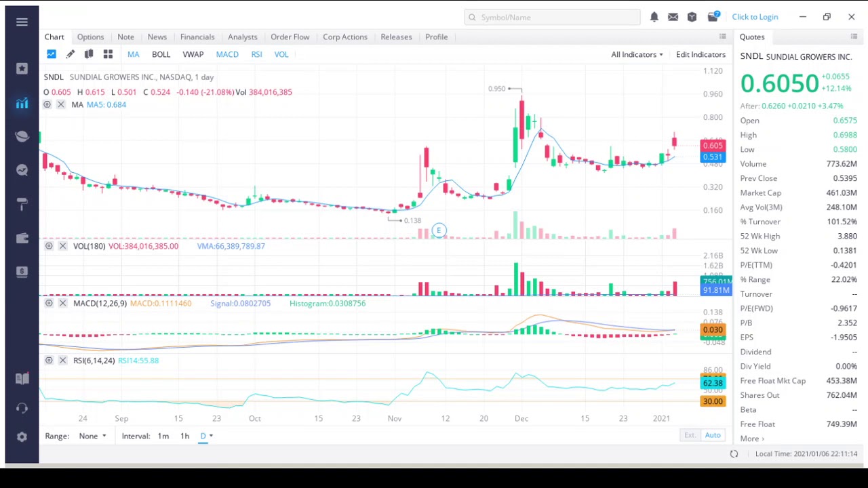Image resolution: width=868 pixels, height=488 pixels.
Task: Close the RSI(6,14,24) indicator pane
Action: pos(62,361)
